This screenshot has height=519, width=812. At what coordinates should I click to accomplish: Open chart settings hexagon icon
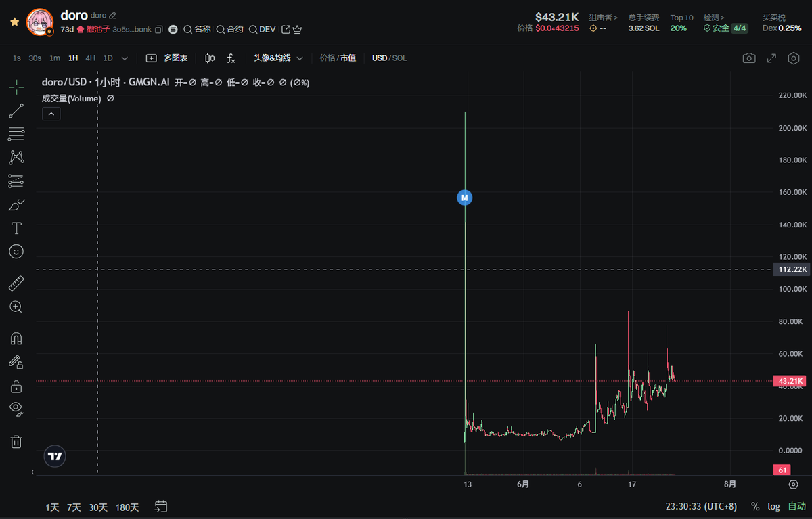(794, 58)
